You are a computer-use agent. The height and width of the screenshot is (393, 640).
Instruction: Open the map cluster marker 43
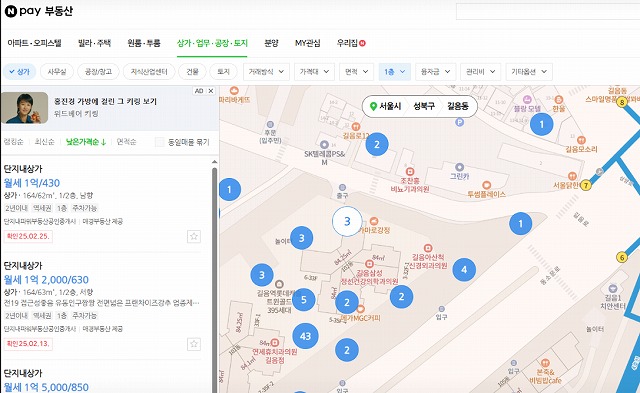point(305,336)
